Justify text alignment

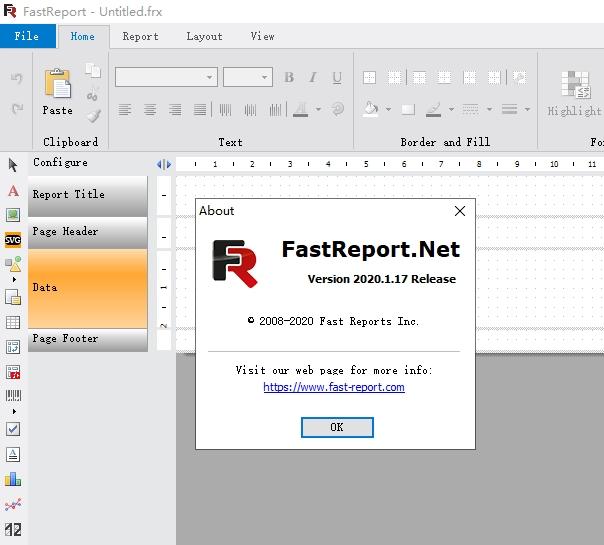click(x=200, y=110)
